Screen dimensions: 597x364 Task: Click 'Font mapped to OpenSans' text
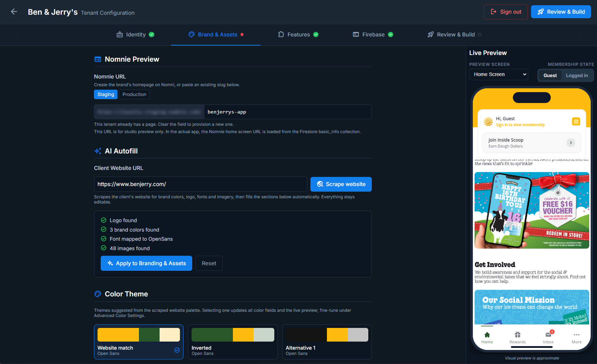[x=141, y=239]
